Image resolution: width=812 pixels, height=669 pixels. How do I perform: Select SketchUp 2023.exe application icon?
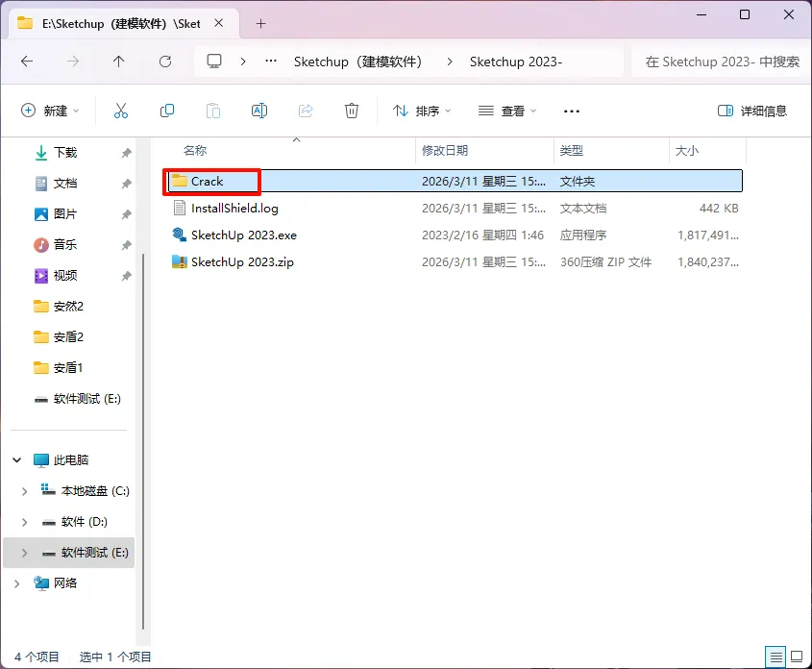[179, 235]
